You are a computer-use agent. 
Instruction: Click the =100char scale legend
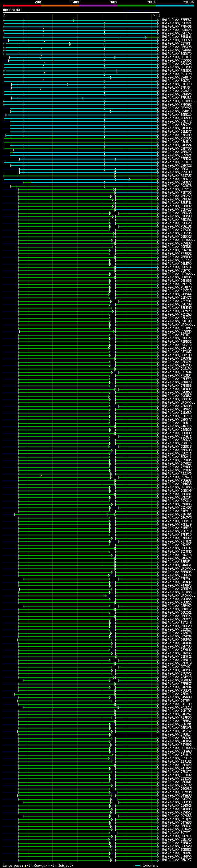point(146,865)
